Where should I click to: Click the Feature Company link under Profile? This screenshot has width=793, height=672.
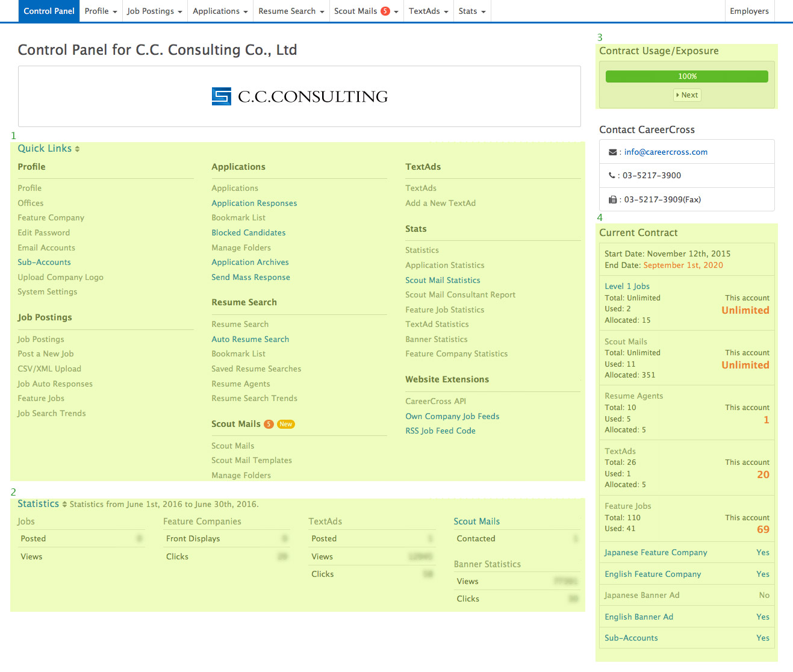coord(51,218)
